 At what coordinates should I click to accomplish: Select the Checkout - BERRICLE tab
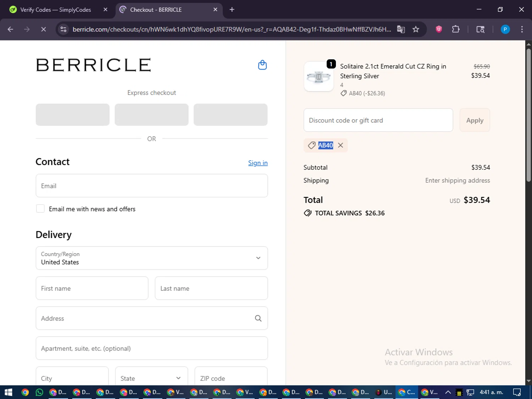click(x=156, y=10)
